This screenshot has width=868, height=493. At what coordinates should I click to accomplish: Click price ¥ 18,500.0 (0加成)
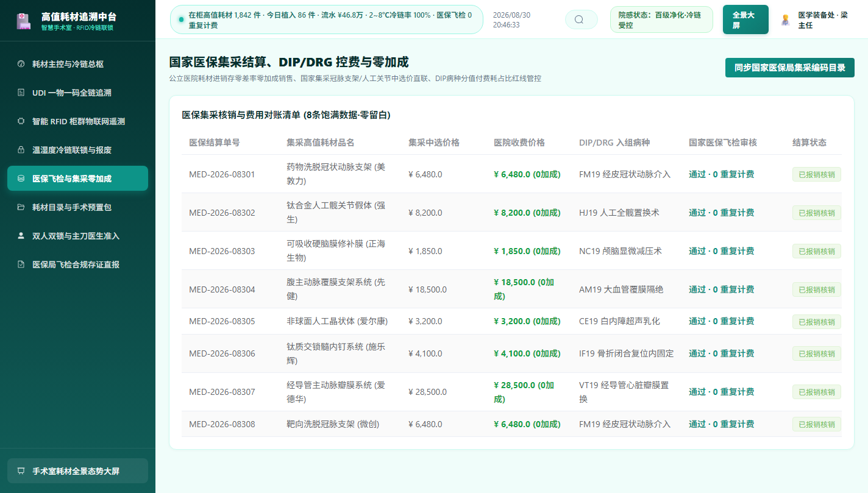pos(524,289)
